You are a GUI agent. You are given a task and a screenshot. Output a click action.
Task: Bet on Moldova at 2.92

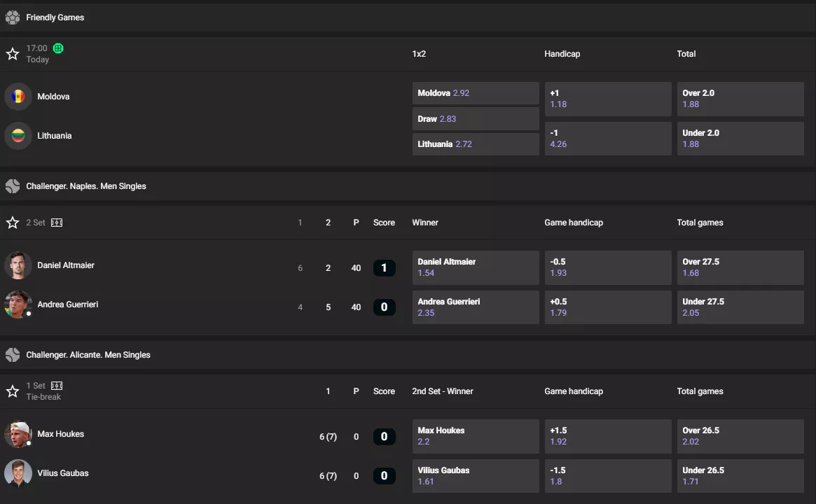click(476, 93)
